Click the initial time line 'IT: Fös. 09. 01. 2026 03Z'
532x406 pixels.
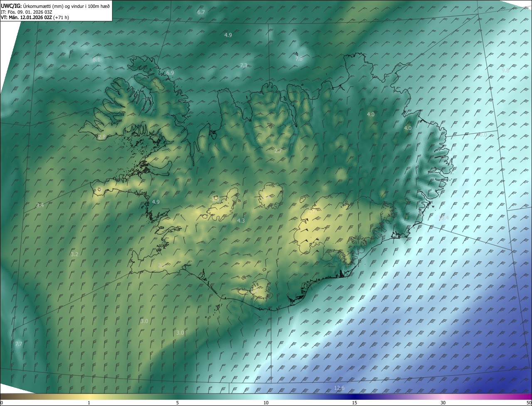coord(27,12)
